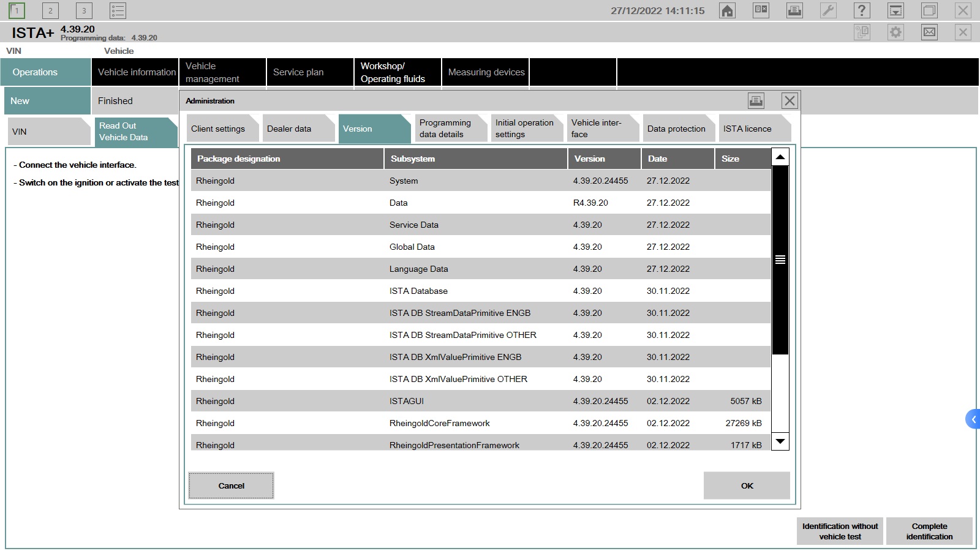This screenshot has width=980, height=551.
Task: Select the Operations main tab
Action: (x=46, y=72)
